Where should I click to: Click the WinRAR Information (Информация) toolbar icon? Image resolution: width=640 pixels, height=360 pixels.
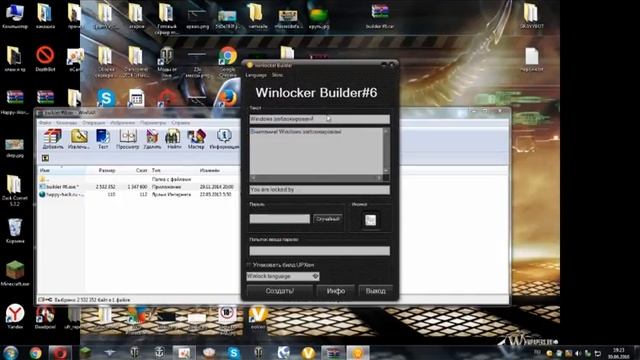coord(224,139)
